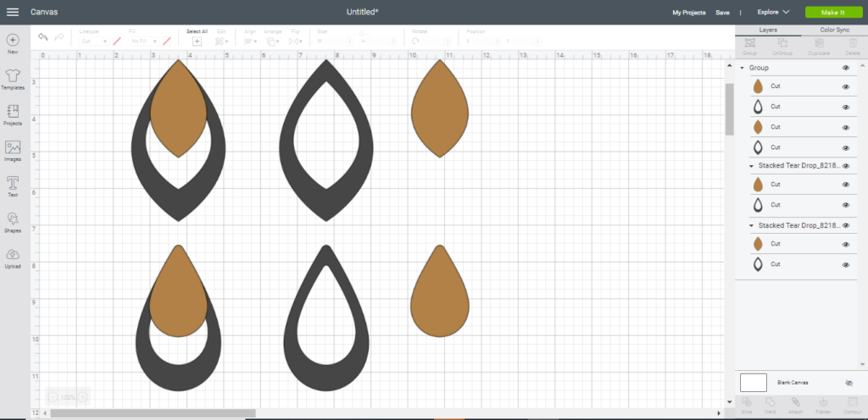Switch to the Layers tab

pyautogui.click(x=768, y=30)
